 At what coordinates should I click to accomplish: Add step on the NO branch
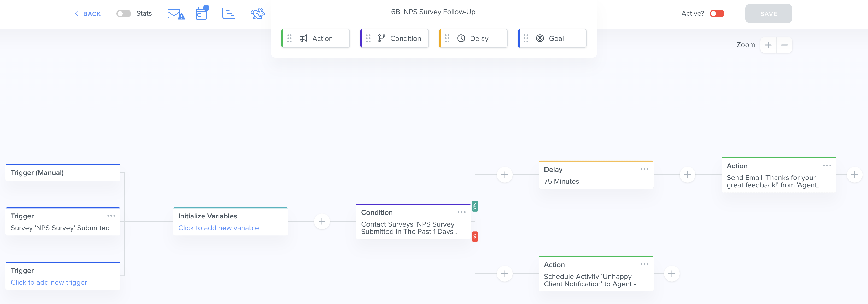click(505, 273)
